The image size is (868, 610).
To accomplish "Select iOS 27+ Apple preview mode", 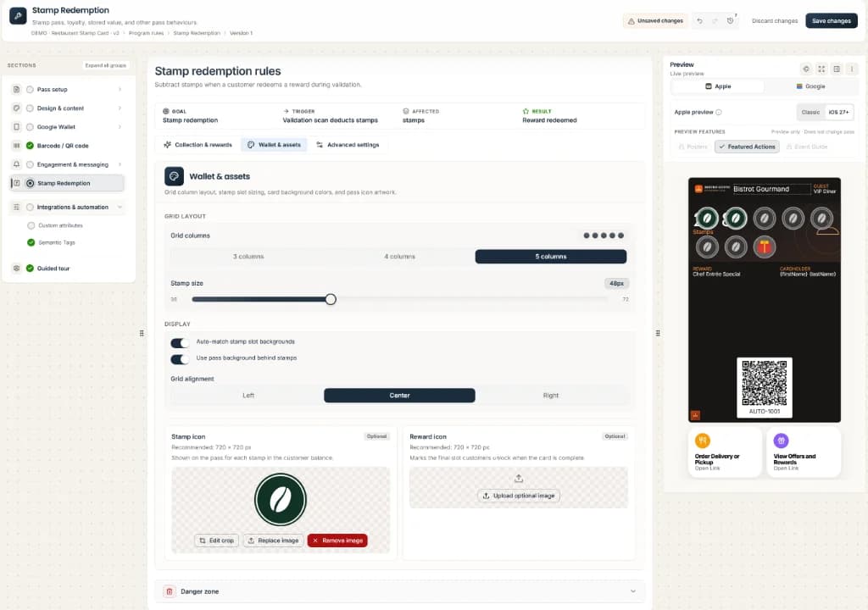I will tap(838, 113).
